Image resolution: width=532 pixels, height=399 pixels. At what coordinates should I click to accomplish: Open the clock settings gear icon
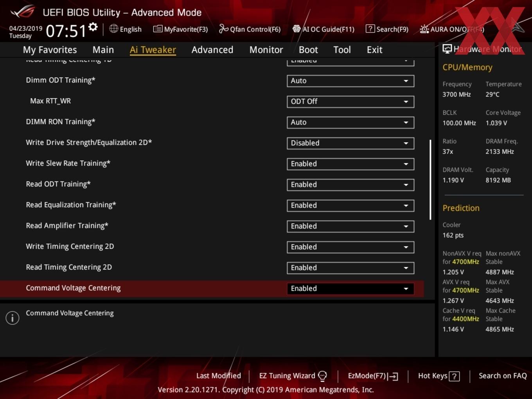93,27
